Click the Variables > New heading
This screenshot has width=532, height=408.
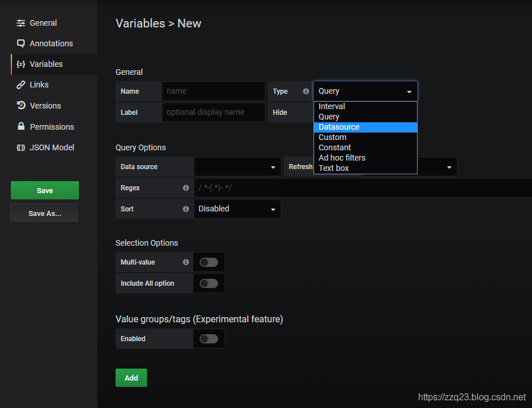(x=158, y=23)
